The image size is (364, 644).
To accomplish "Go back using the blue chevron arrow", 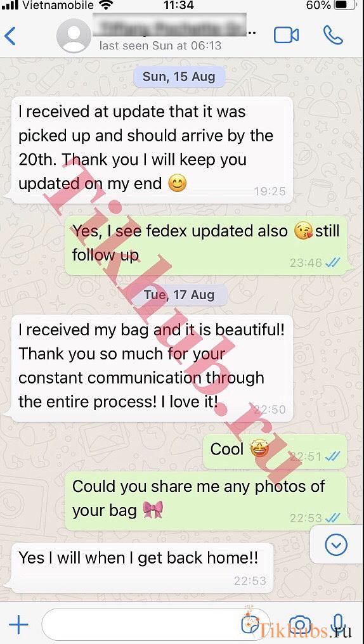I will tap(10, 36).
